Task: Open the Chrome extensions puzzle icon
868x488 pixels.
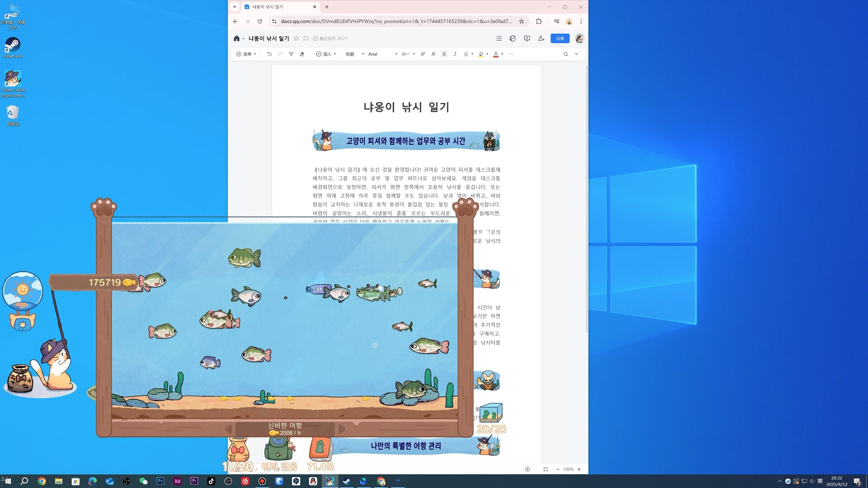Action: pos(538,21)
